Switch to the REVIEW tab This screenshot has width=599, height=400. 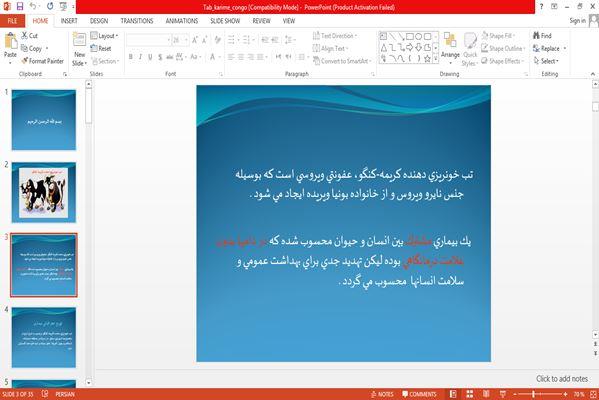point(262,21)
